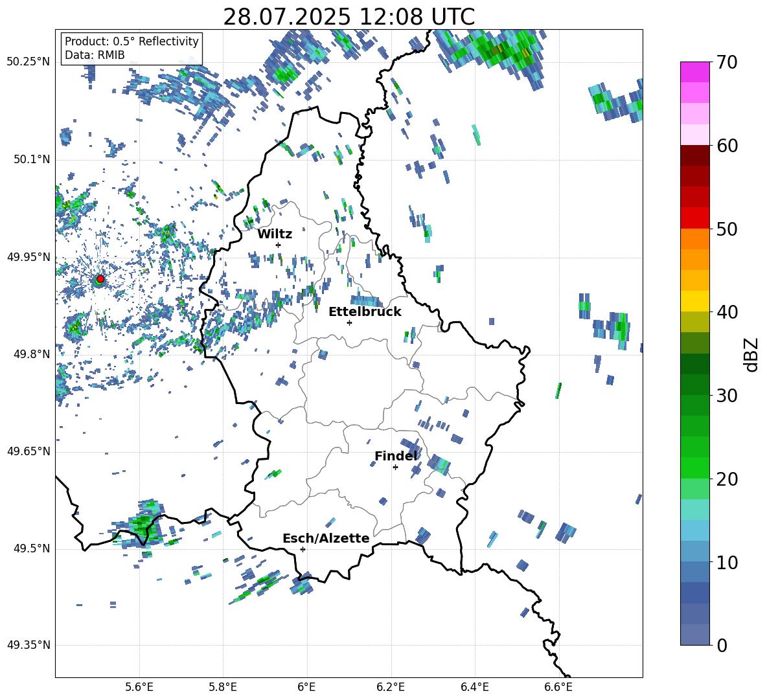Click the red radar site marker dot
This screenshot has width=767, height=700.
coord(100,279)
